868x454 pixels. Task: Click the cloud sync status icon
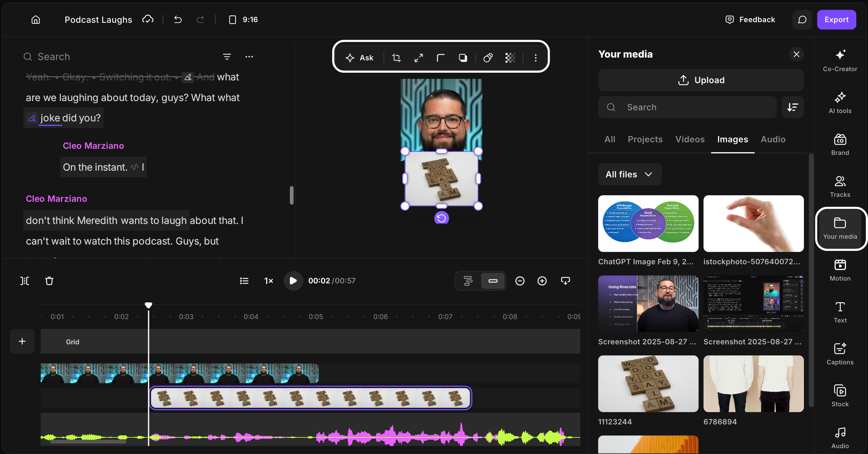[148, 19]
